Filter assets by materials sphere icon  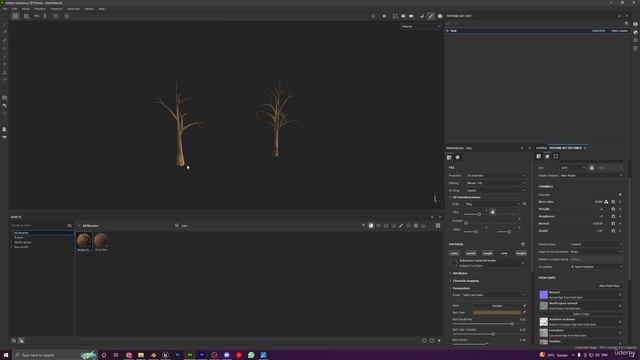tap(371, 225)
